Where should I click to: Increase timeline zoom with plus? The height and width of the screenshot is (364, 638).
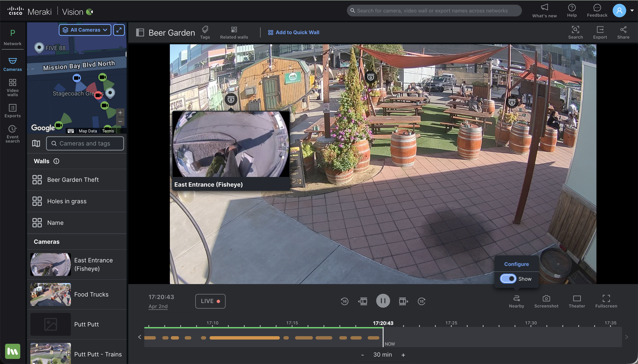point(403,355)
